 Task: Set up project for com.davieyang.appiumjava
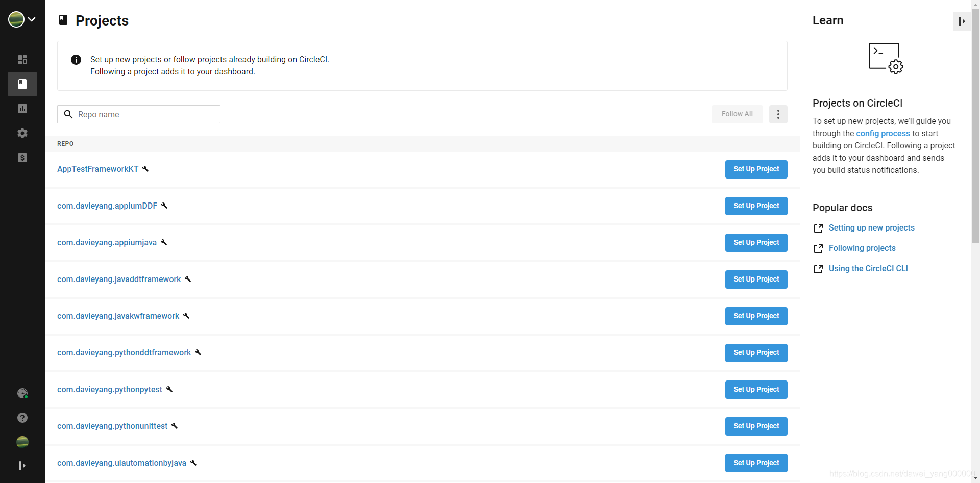[756, 243]
